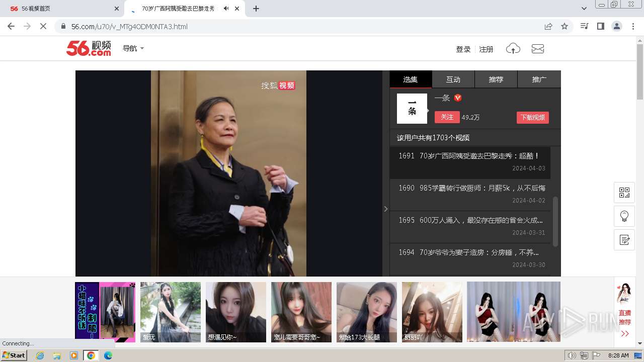This screenshot has height=362, width=644.
Task: Open the Chrome three-dot menu
Action: (x=633, y=26)
